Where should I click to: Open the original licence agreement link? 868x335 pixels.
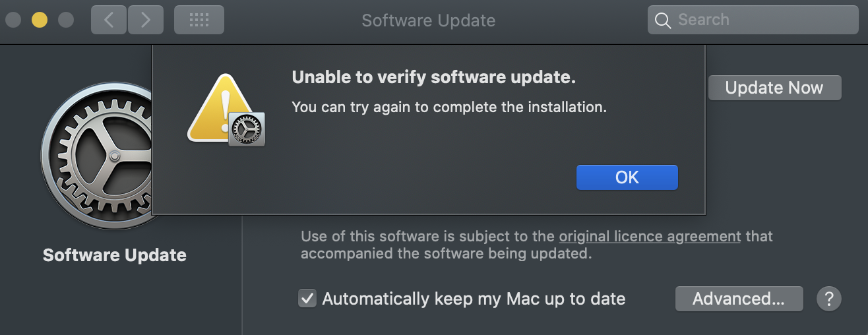coord(650,237)
